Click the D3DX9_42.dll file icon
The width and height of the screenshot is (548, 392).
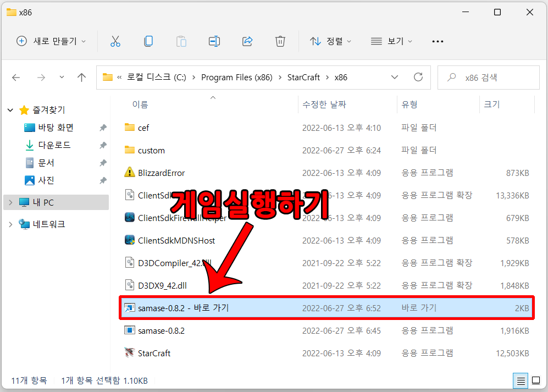(x=130, y=285)
